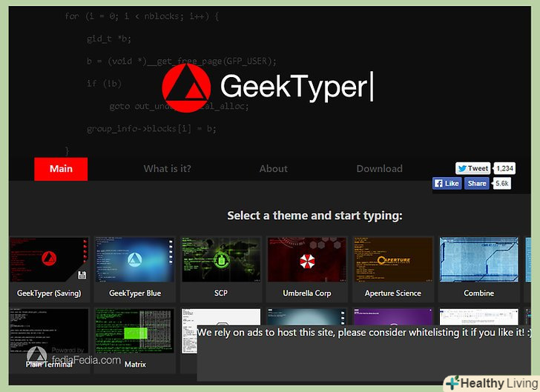
Task: Select the GeekTyper Blue theme thumbnail
Action: click(135, 260)
